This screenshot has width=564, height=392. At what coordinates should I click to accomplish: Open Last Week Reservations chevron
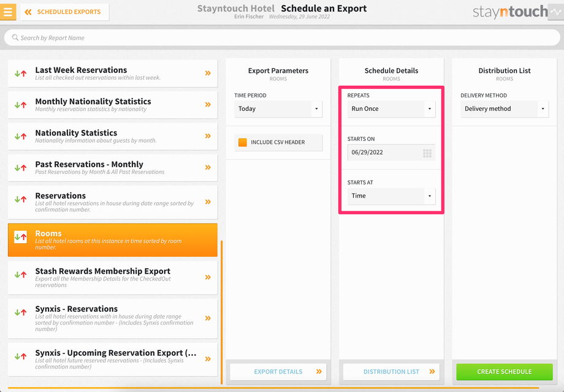(208, 73)
